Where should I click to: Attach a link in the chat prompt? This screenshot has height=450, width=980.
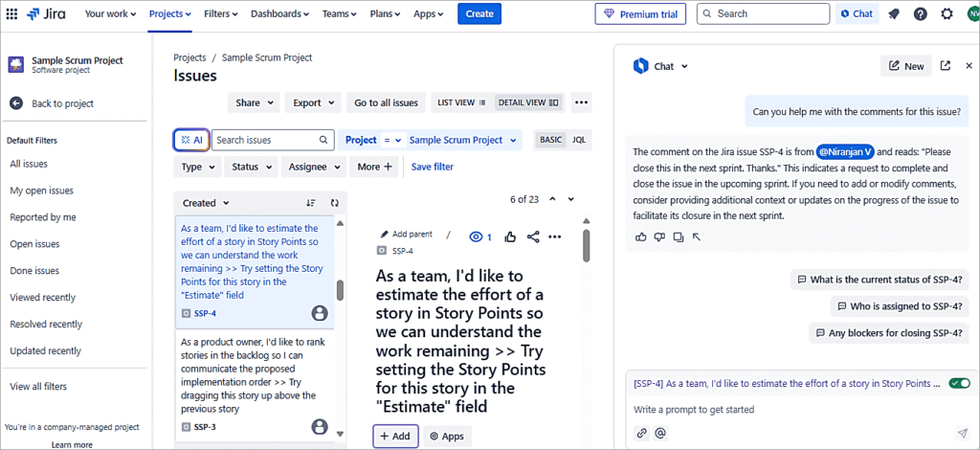[641, 433]
